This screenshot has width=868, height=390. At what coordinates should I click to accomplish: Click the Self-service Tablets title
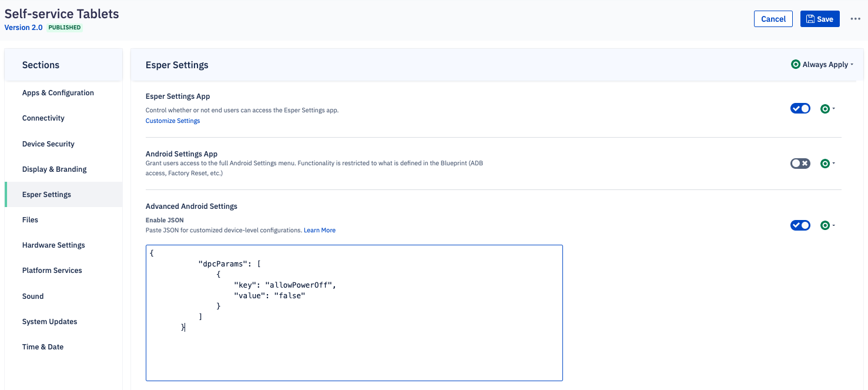tap(62, 14)
